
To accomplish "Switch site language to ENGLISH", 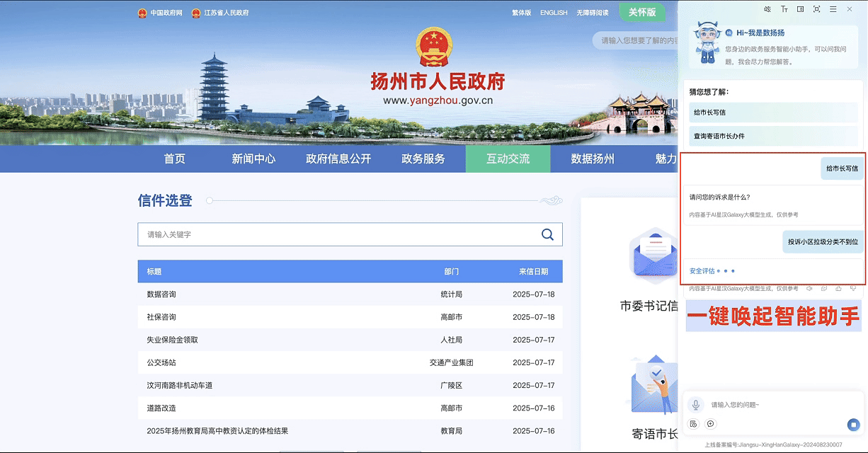I will click(x=554, y=13).
